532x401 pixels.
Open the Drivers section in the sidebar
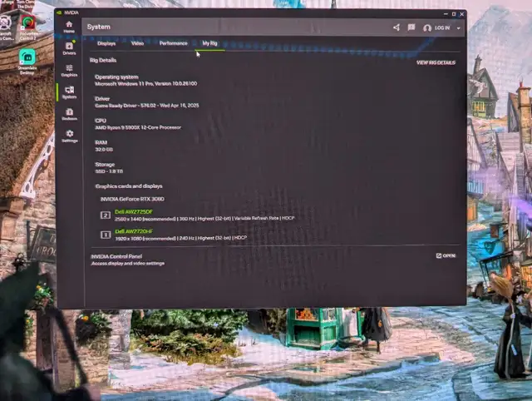point(69,48)
